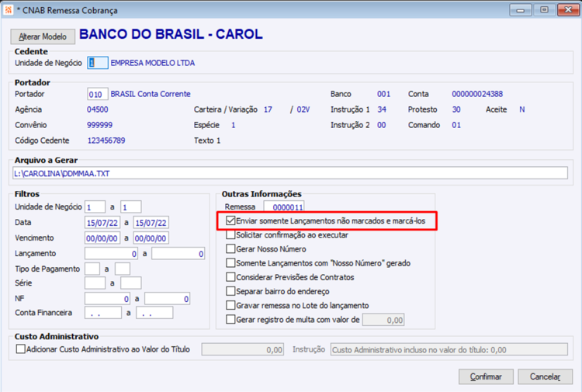Check Adicionar Custo Administrativo ao Valor do Título
Screen dimensions: 582x392
pyautogui.click(x=21, y=349)
